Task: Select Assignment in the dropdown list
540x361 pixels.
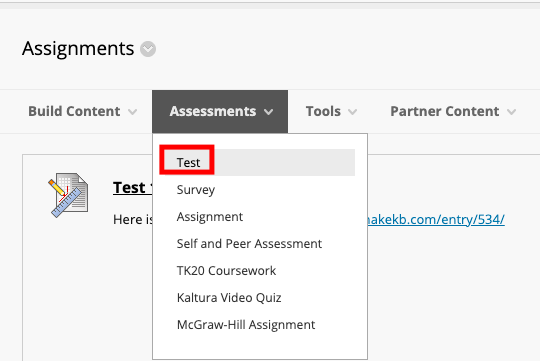Action: coord(210,217)
